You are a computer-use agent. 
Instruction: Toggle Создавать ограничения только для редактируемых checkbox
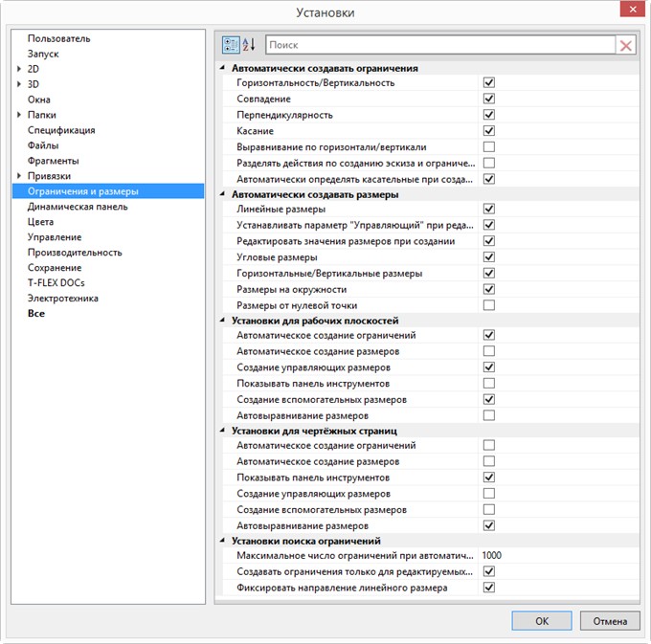coord(489,572)
